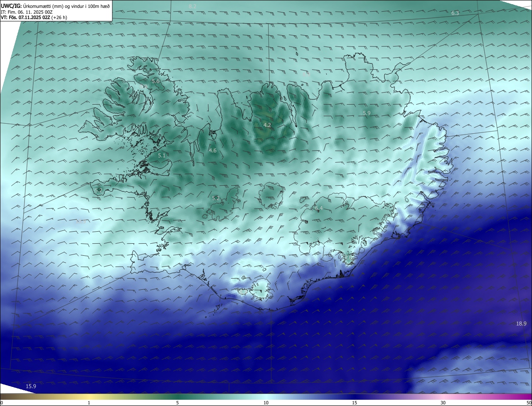Click the 6.4 value over Vatnajökull glacier
This screenshot has height=406, width=532.
coord(319,208)
